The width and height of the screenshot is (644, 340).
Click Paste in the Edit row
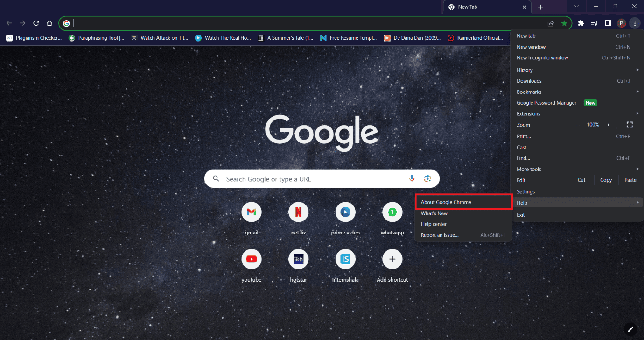[x=630, y=180]
